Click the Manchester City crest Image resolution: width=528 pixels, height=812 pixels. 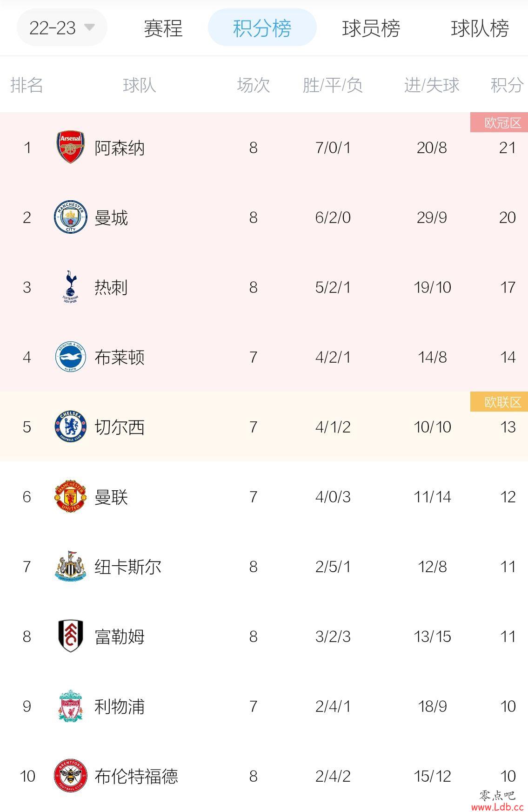pyautogui.click(x=71, y=217)
